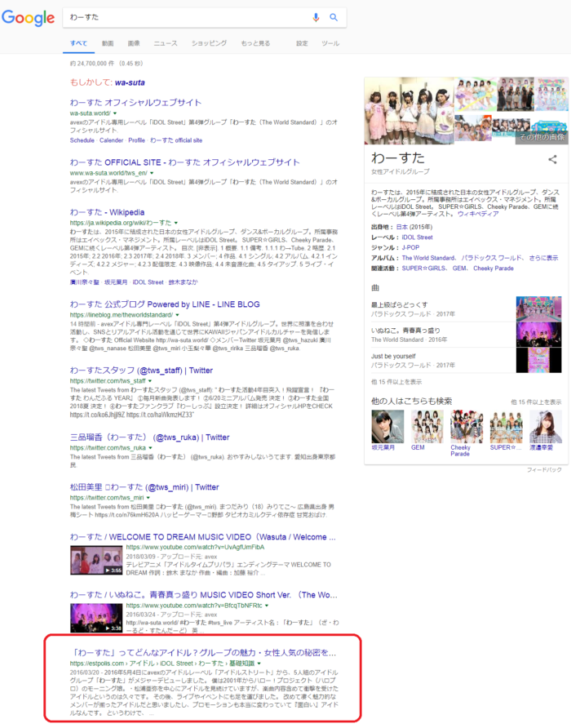Open 「わーすた」ってどんなアイドル result title

pos(203,652)
